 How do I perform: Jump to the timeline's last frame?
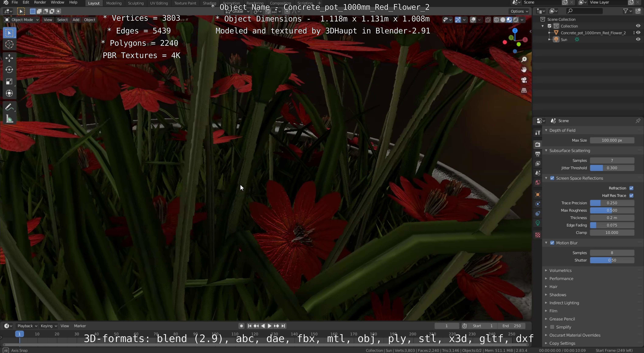coord(283,326)
